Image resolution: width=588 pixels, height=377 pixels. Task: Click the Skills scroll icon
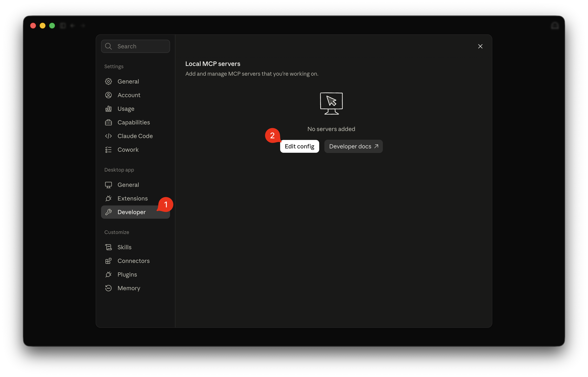108,247
